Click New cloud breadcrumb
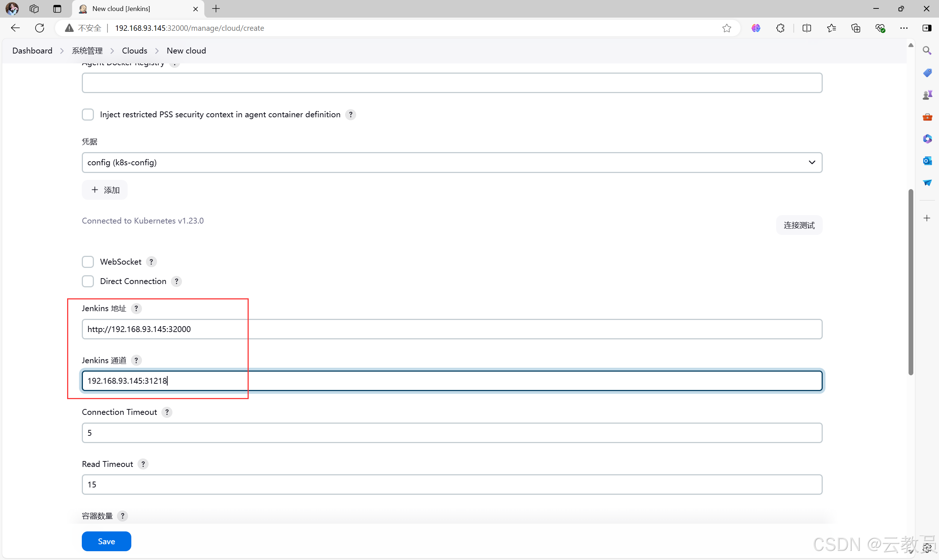The image size is (939, 560). 187,51
